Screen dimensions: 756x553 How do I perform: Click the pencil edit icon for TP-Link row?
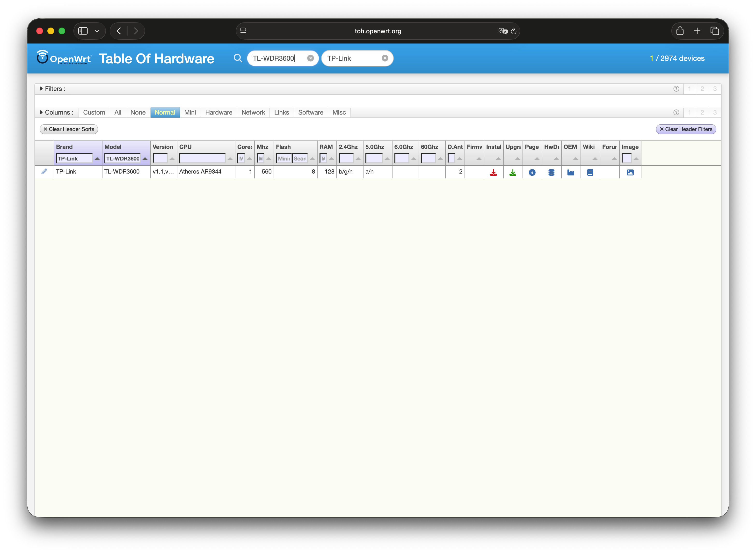tap(44, 171)
